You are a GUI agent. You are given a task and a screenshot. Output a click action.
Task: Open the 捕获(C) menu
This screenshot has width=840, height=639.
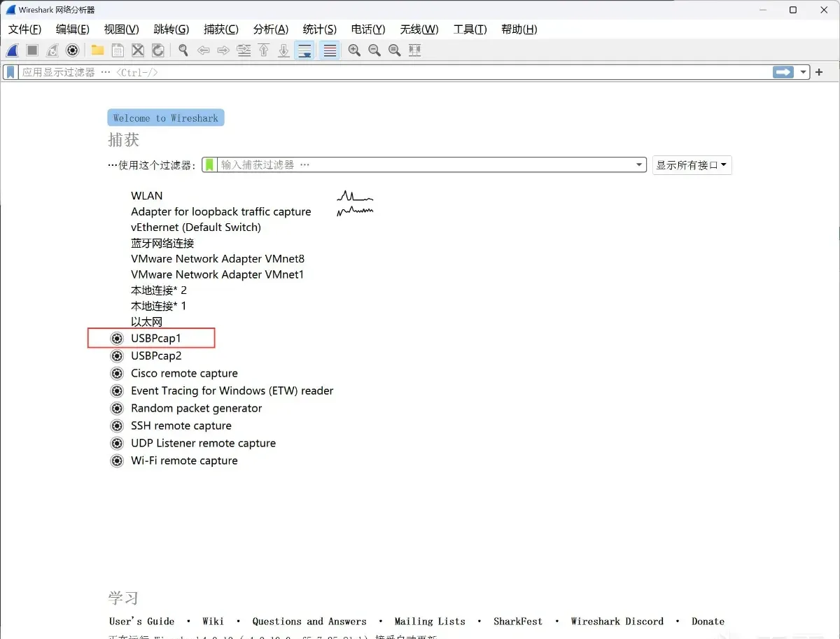[221, 29]
